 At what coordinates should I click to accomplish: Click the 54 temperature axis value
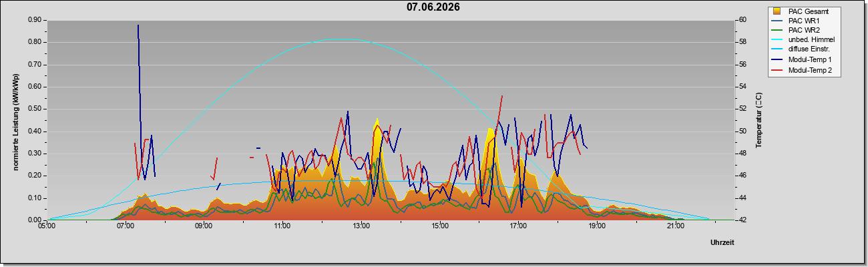click(743, 86)
